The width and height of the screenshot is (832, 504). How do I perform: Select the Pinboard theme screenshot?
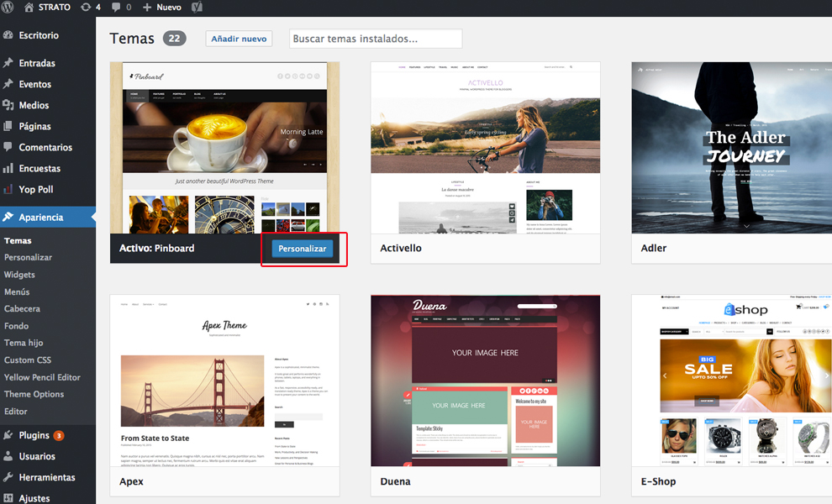point(224,148)
